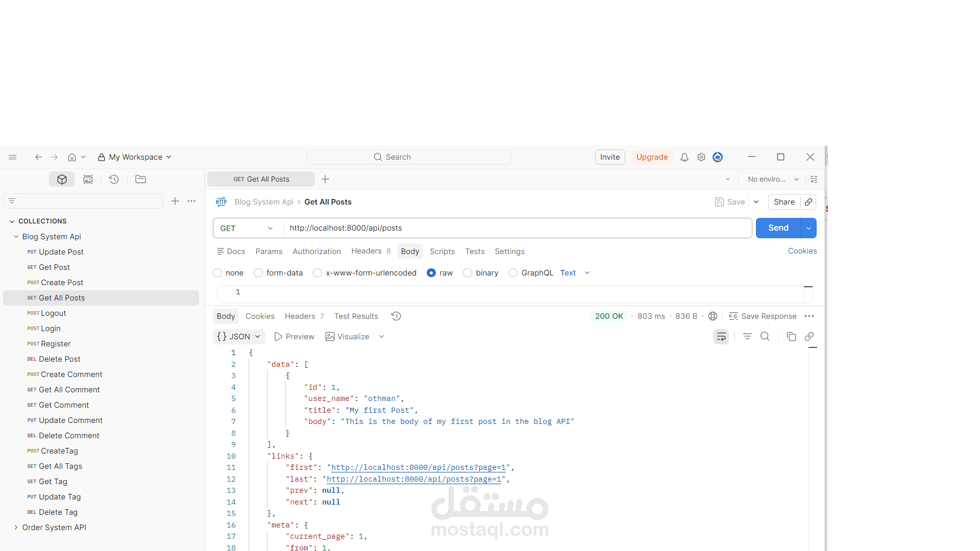Open the GET method dropdown

tap(247, 229)
